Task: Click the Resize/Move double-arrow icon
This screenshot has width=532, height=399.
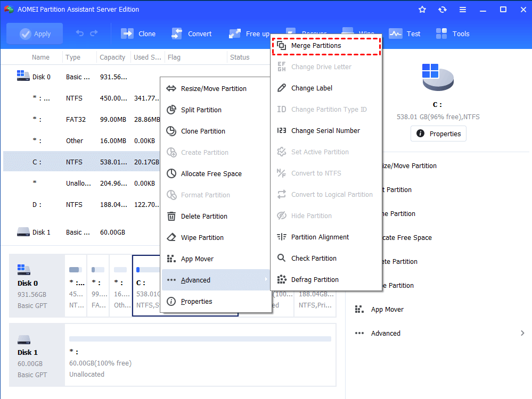Action: tap(171, 88)
